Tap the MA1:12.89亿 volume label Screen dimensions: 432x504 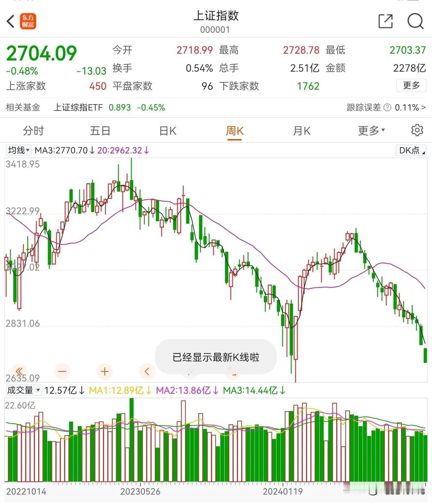click(x=120, y=390)
